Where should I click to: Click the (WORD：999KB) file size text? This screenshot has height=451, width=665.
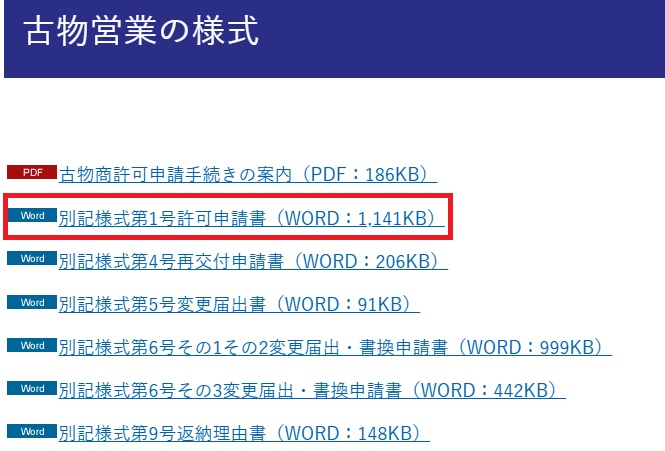[x=530, y=348]
